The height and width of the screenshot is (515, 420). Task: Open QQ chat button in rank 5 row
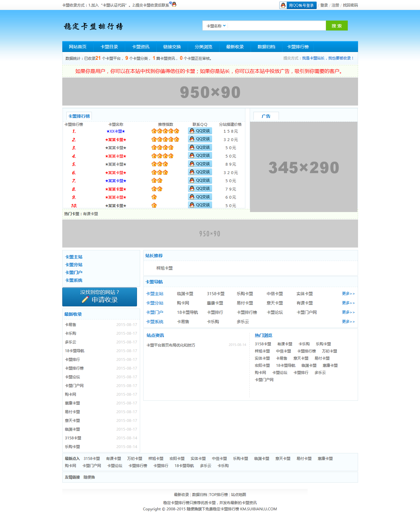point(200,164)
